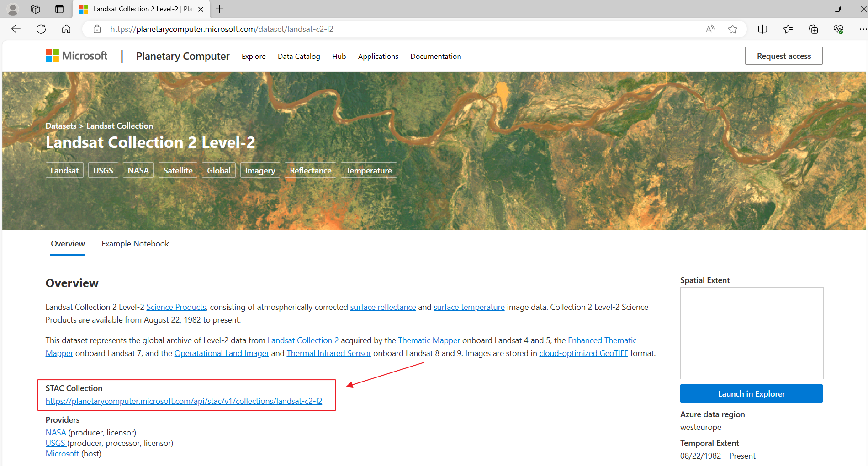This screenshot has height=466, width=868.
Task: Open the Microsoft host provider link
Action: pyautogui.click(x=63, y=454)
